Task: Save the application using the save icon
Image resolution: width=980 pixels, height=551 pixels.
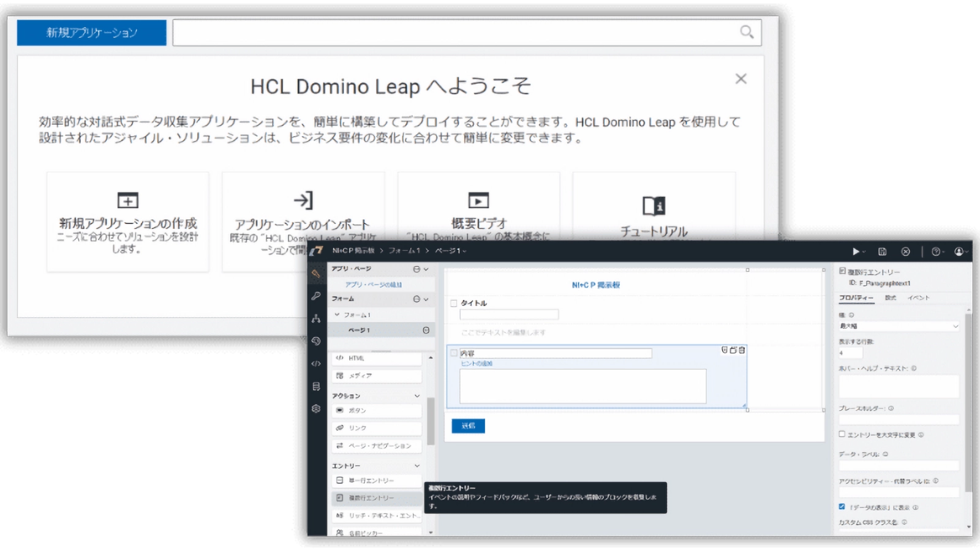Action: pyautogui.click(x=883, y=252)
